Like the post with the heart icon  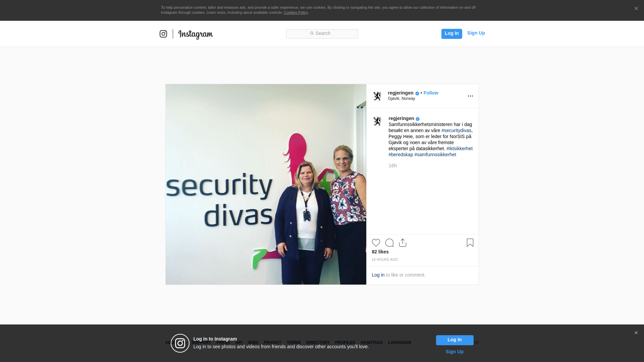point(376,243)
